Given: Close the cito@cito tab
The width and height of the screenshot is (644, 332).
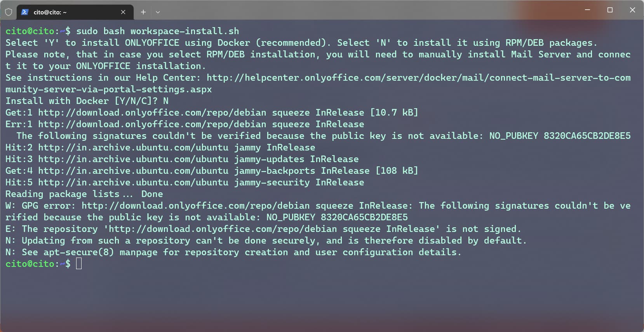Looking at the screenshot, I should (123, 12).
